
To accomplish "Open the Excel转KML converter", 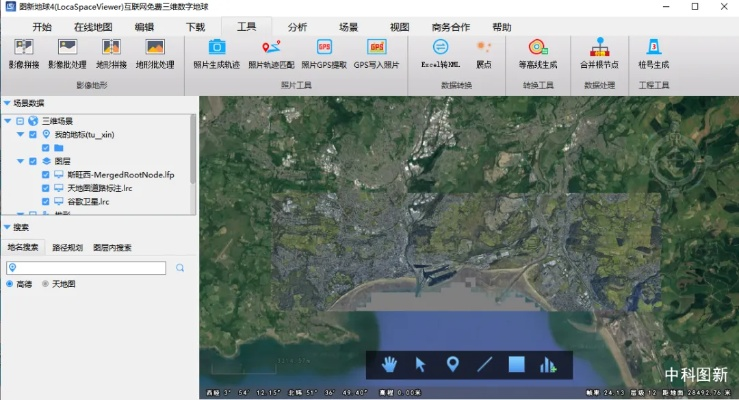I will pyautogui.click(x=440, y=47).
